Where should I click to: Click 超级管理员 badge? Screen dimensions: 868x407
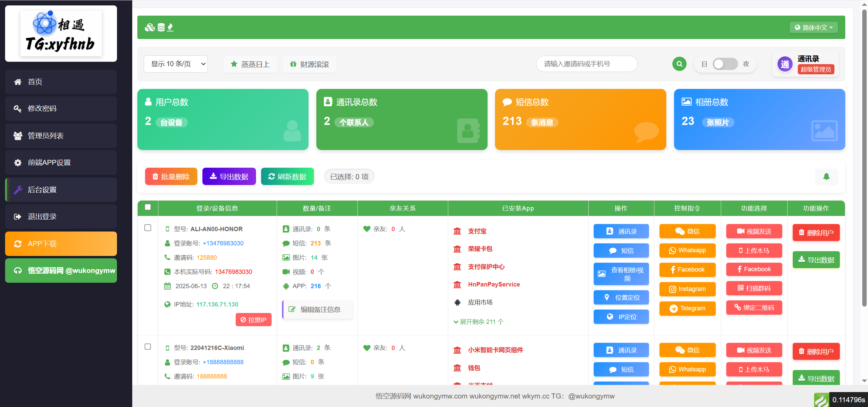click(816, 69)
